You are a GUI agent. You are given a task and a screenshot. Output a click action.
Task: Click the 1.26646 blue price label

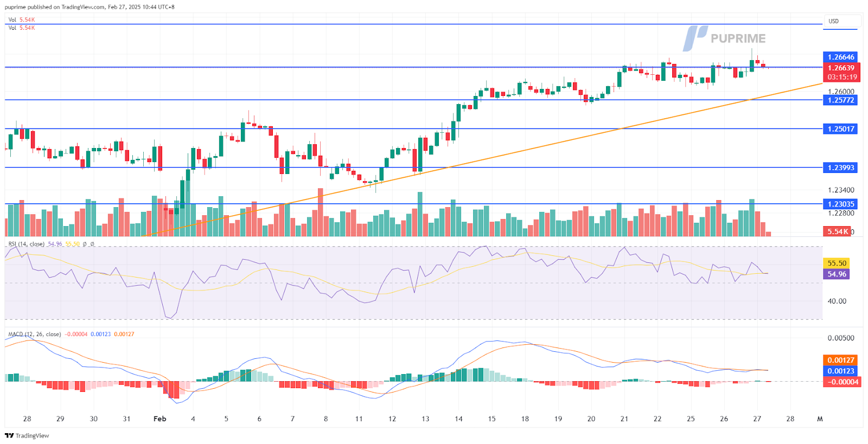click(840, 57)
